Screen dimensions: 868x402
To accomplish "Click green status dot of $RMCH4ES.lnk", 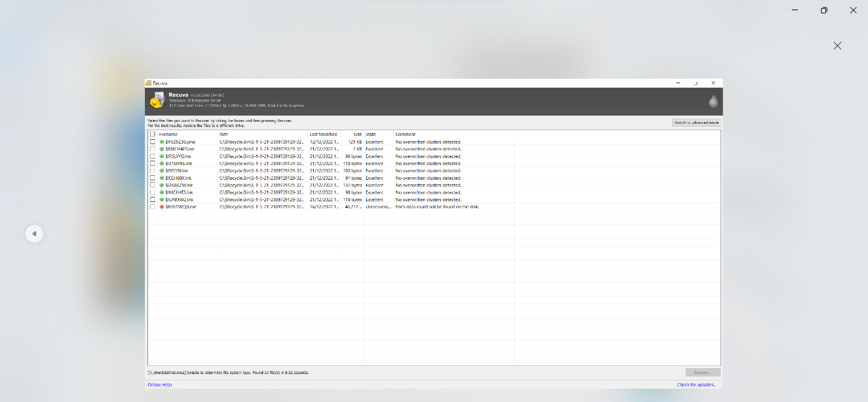I will [161, 149].
